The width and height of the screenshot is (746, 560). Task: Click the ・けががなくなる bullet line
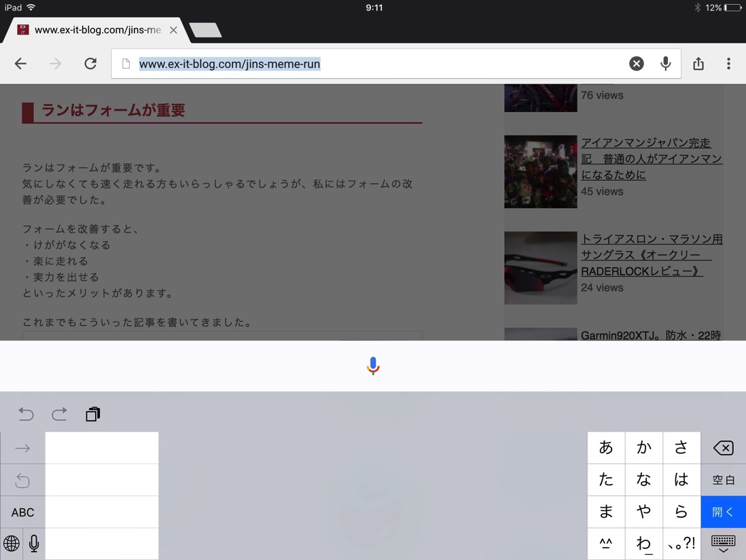(67, 245)
